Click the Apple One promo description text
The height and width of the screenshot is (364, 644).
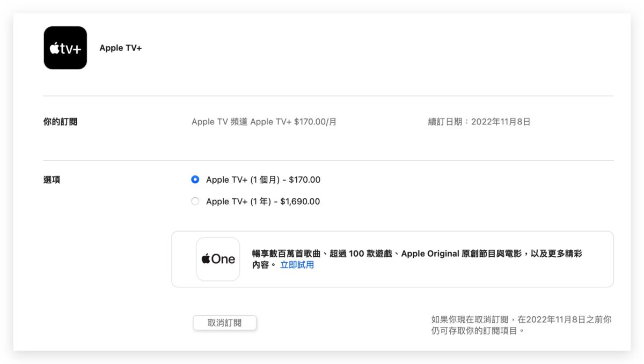[417, 259]
